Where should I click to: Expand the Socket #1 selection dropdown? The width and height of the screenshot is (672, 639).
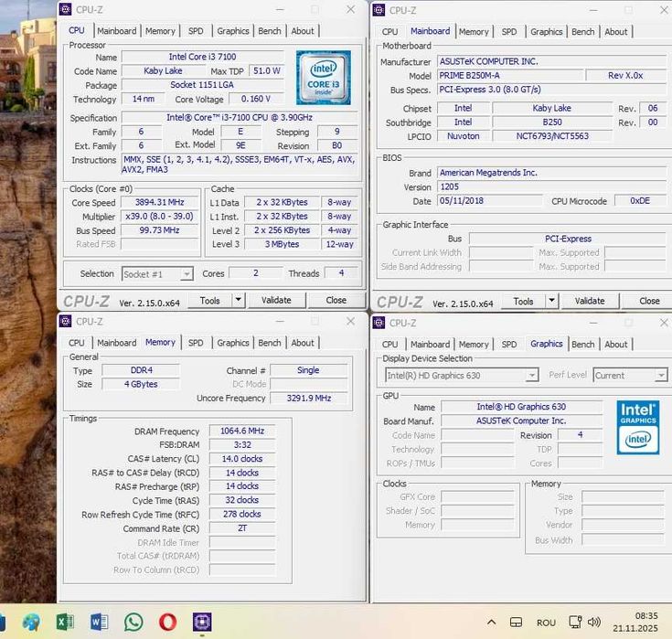pos(187,274)
